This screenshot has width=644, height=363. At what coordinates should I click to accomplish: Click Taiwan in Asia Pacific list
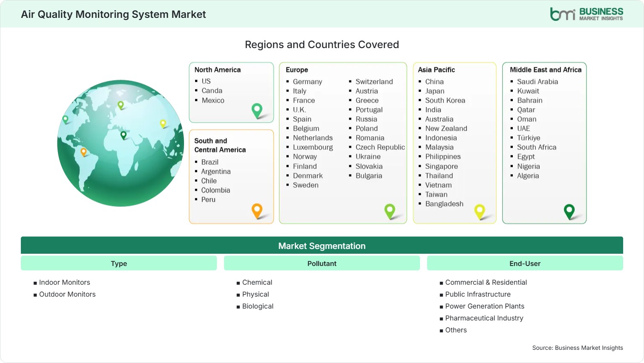[436, 194]
